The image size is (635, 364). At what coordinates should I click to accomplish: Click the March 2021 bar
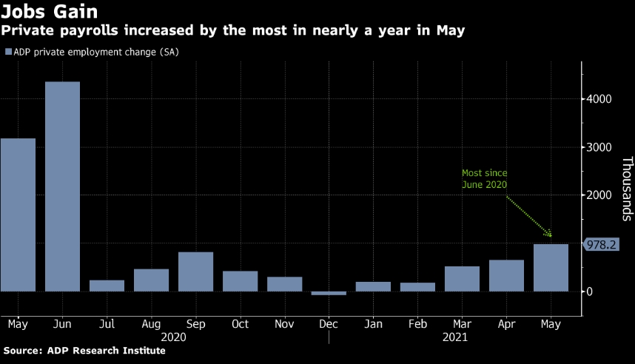(462, 279)
